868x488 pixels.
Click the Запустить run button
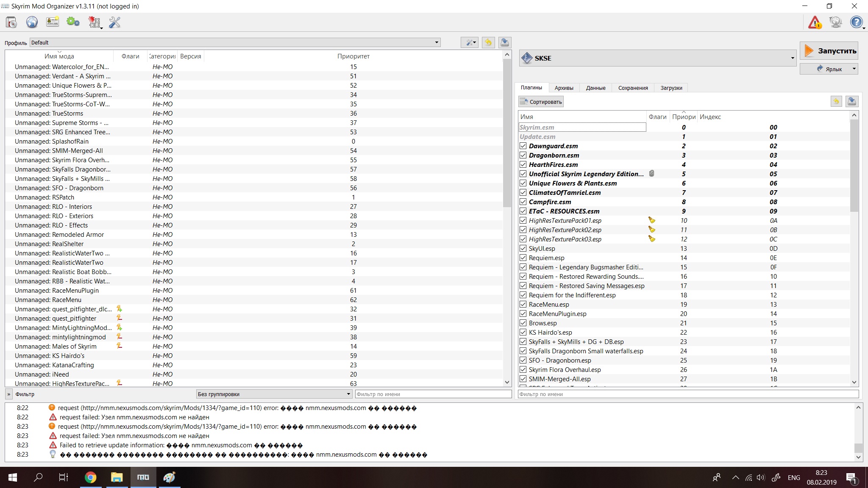829,51
